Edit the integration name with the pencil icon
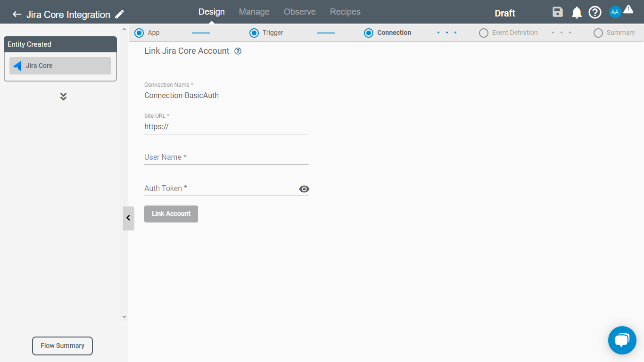644x362 pixels. tap(120, 14)
